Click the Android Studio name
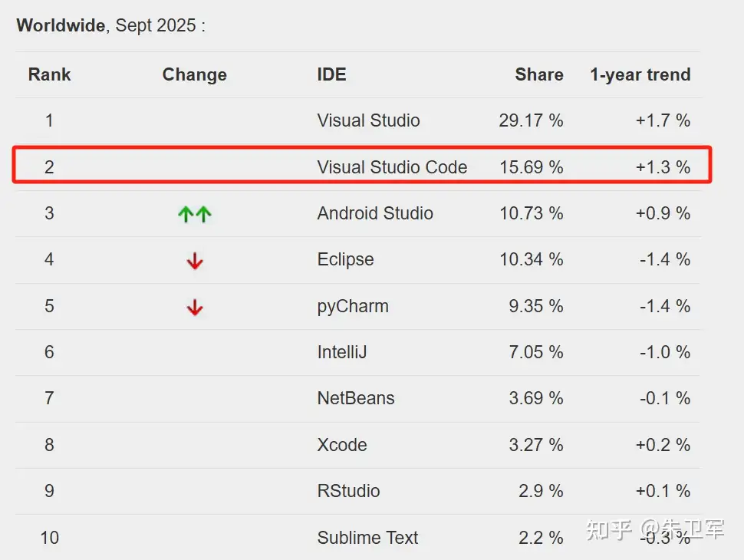744x560 pixels. (x=375, y=213)
